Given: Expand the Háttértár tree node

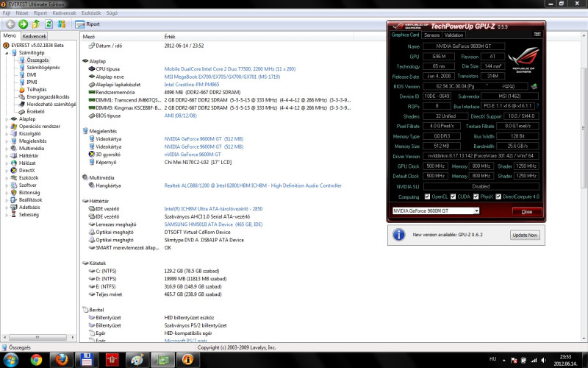Looking at the screenshot, I should tap(7, 156).
